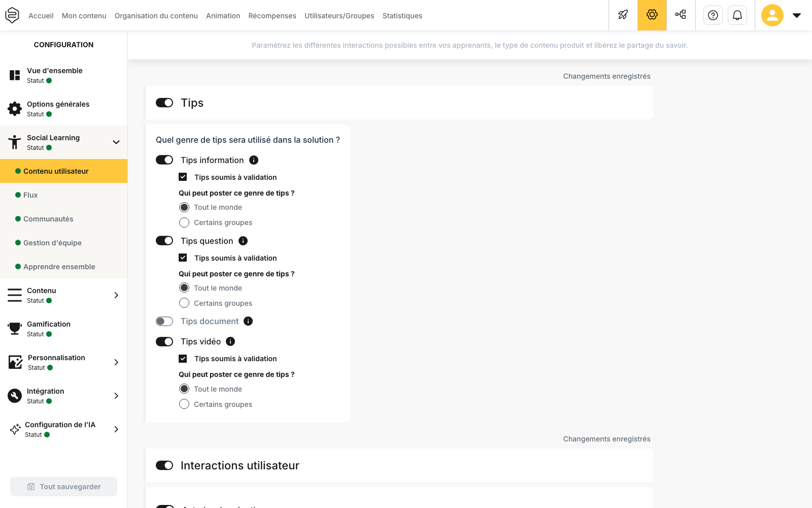
Task: Click info icon next to Tips document
Action: (248, 321)
